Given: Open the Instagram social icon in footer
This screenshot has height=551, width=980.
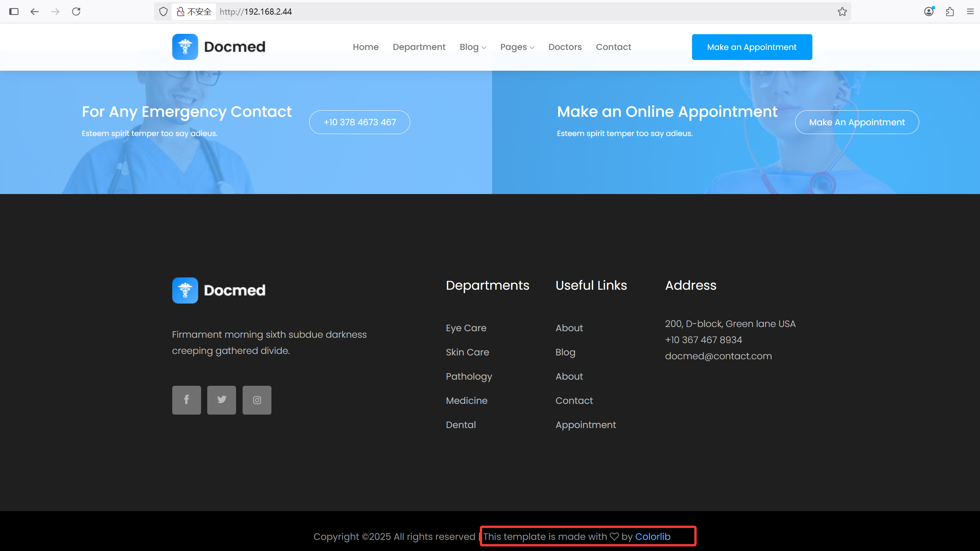Looking at the screenshot, I should point(257,400).
